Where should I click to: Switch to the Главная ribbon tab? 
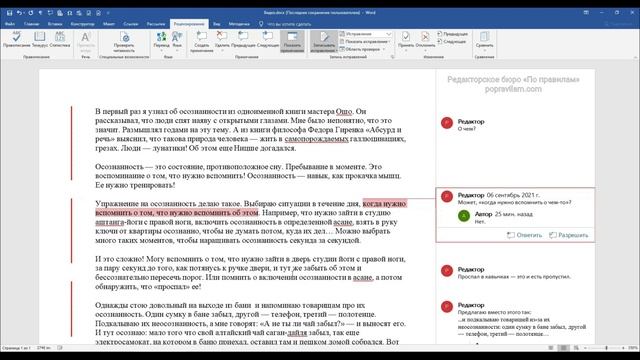click(x=31, y=24)
